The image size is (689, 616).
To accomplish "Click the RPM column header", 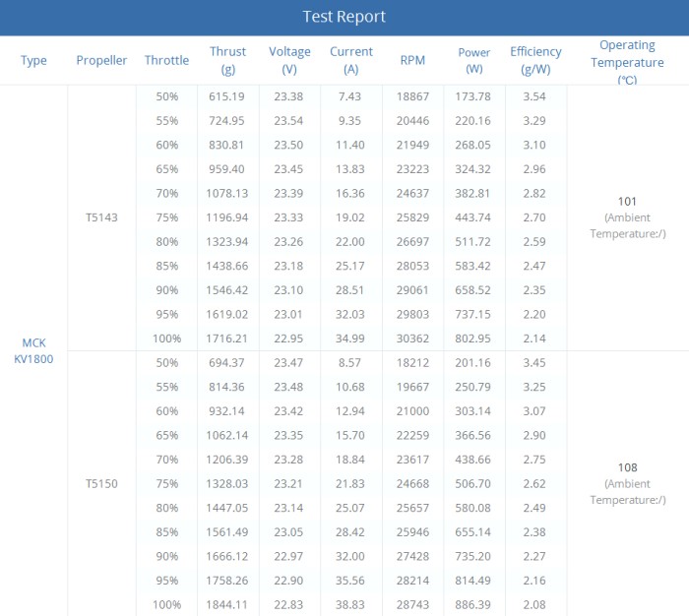I will coord(412,60).
